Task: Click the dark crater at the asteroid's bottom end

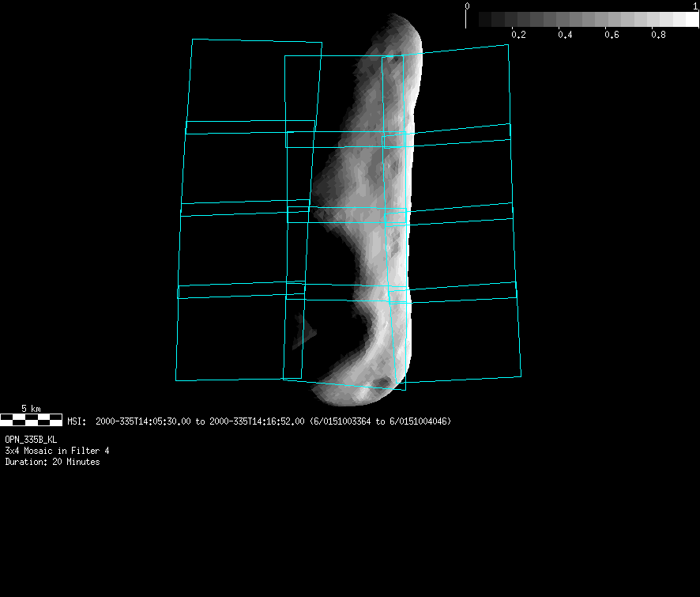Action: coord(384,383)
